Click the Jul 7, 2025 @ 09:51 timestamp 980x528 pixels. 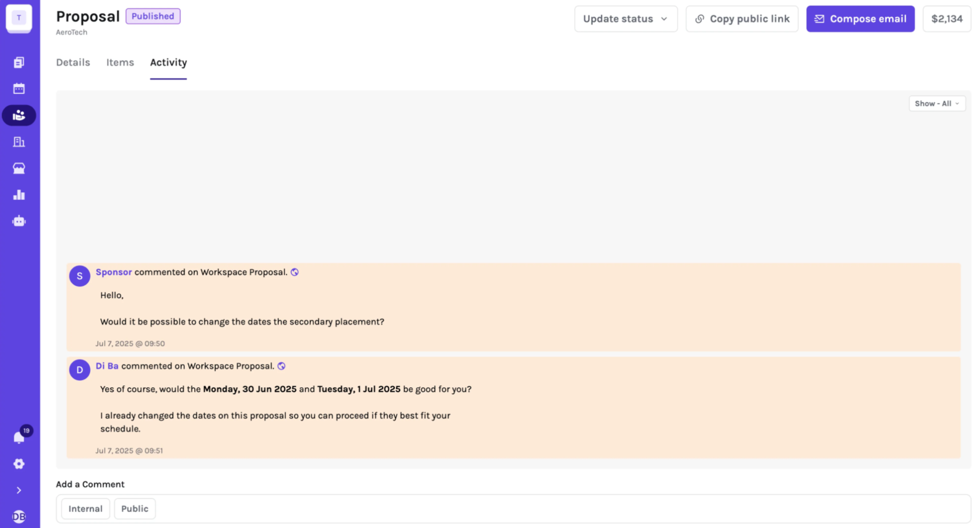[x=129, y=451]
